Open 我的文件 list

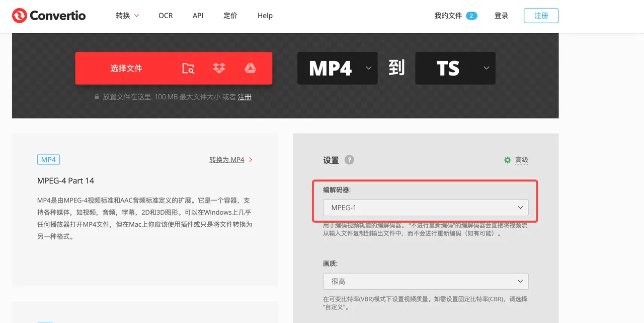coord(448,16)
